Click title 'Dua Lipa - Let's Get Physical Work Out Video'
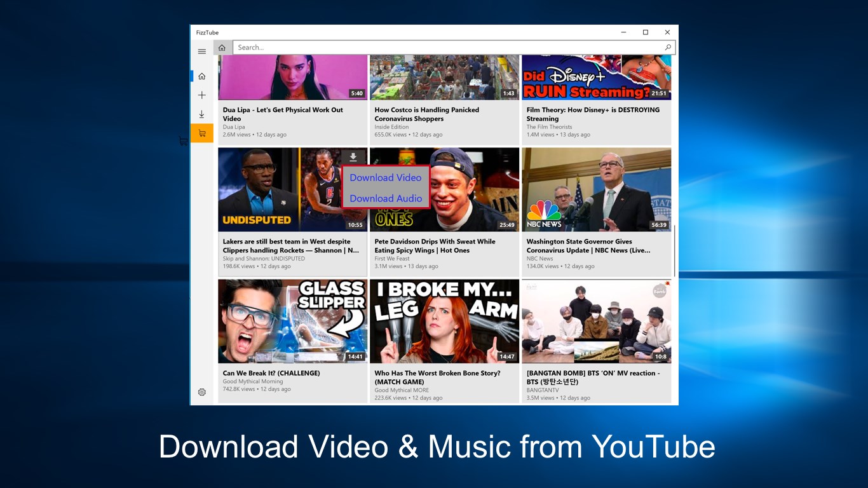 (x=283, y=114)
